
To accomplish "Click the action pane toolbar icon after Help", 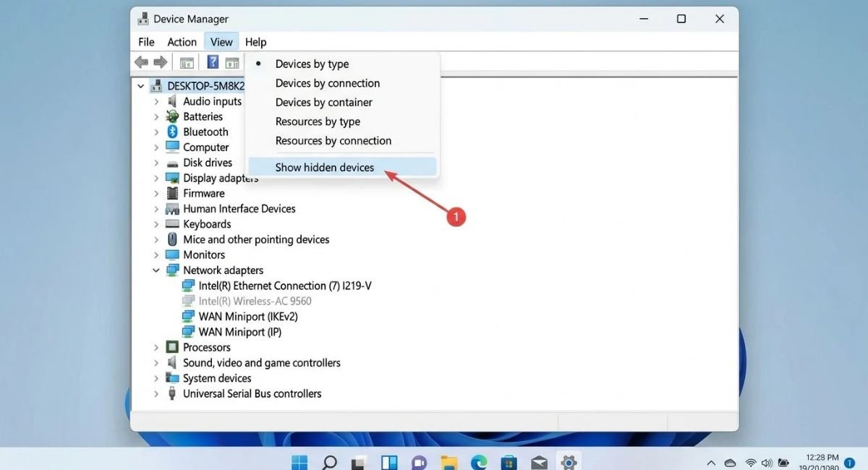I will click(232, 63).
